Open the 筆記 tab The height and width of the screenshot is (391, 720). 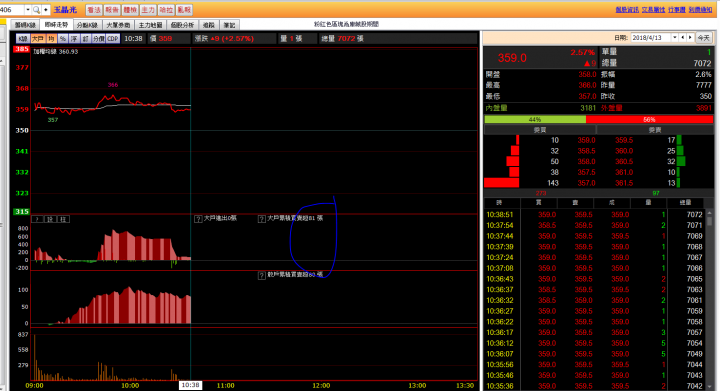point(229,25)
